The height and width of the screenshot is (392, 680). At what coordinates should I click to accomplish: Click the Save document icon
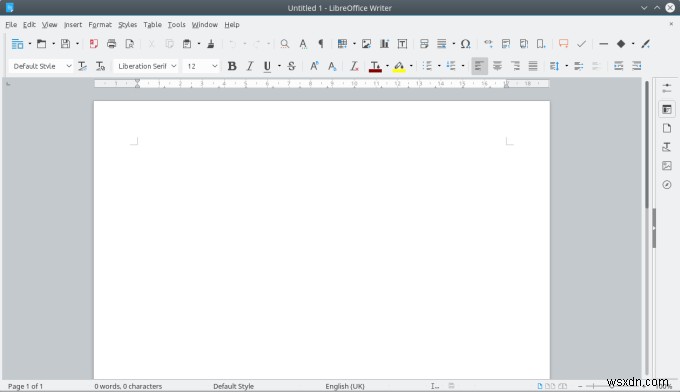pyautogui.click(x=65, y=44)
